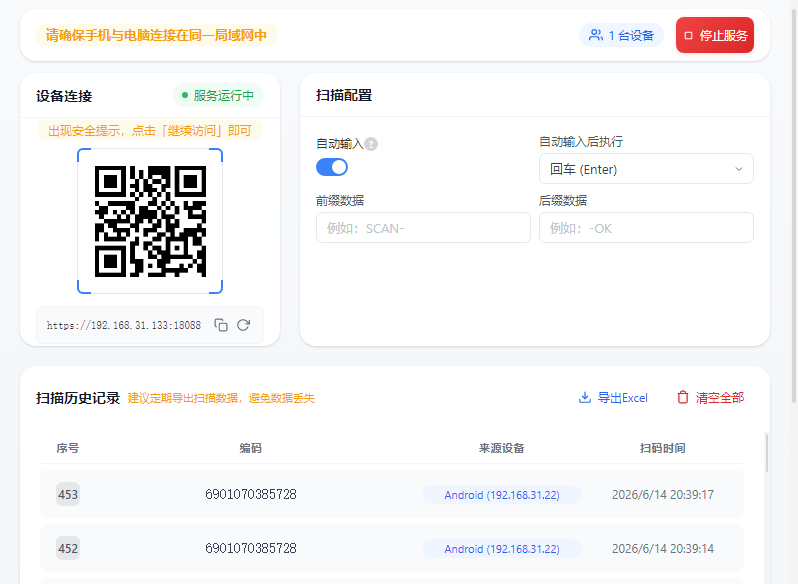Click the 扫码时间 column header
This screenshot has width=798, height=584.
(x=663, y=448)
